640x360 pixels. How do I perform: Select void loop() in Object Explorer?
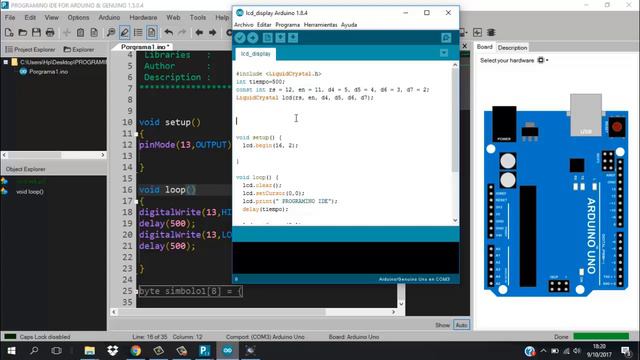click(x=30, y=191)
